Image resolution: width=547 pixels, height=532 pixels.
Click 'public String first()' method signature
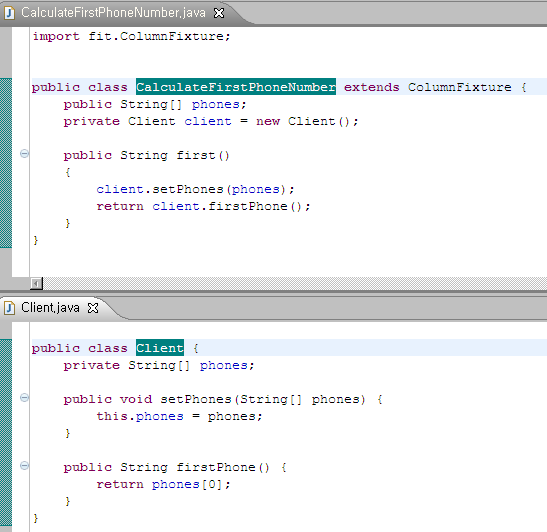147,155
